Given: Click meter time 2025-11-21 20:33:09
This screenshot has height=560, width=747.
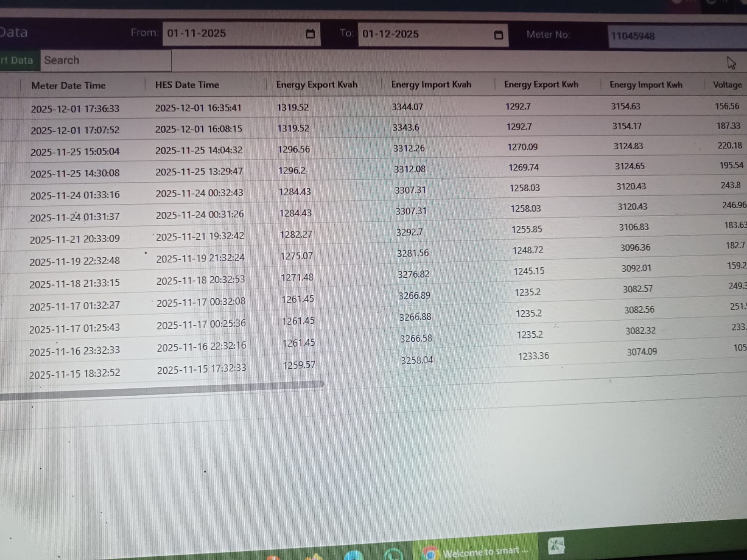Looking at the screenshot, I should (75, 239).
